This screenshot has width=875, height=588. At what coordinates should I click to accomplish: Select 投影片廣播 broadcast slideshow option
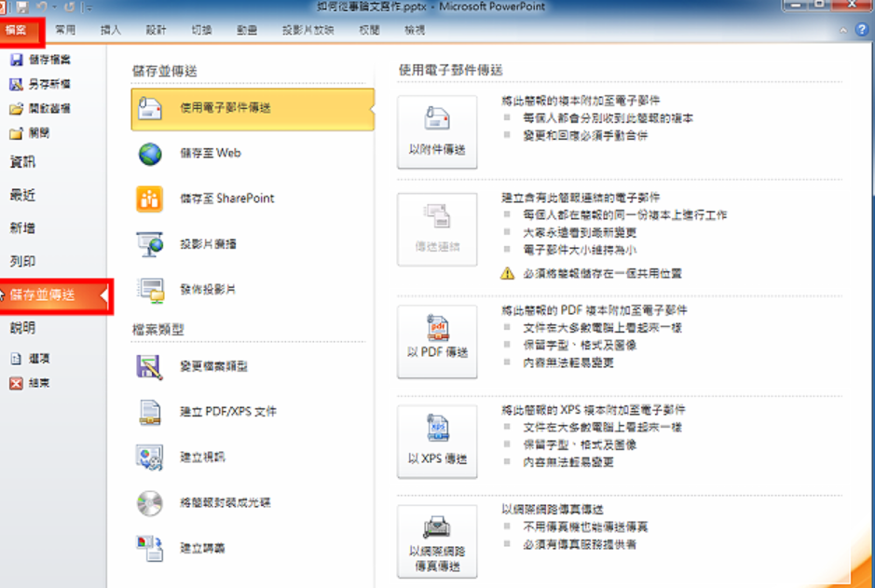tap(253, 244)
